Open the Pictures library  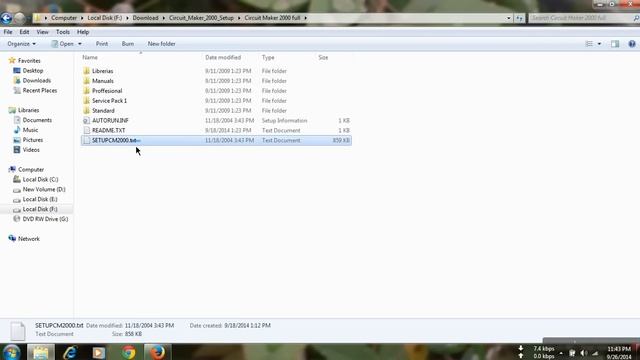coord(33,140)
